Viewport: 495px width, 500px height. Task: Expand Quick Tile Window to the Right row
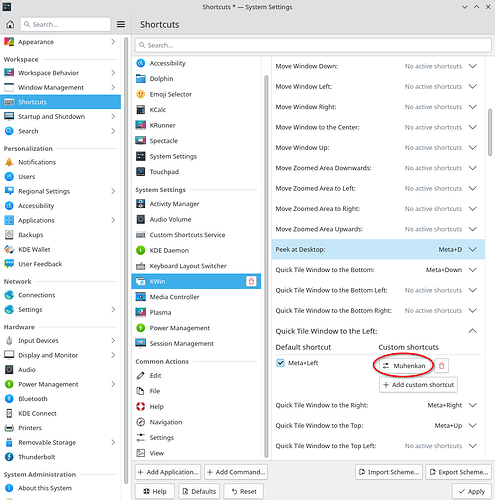[473, 405]
